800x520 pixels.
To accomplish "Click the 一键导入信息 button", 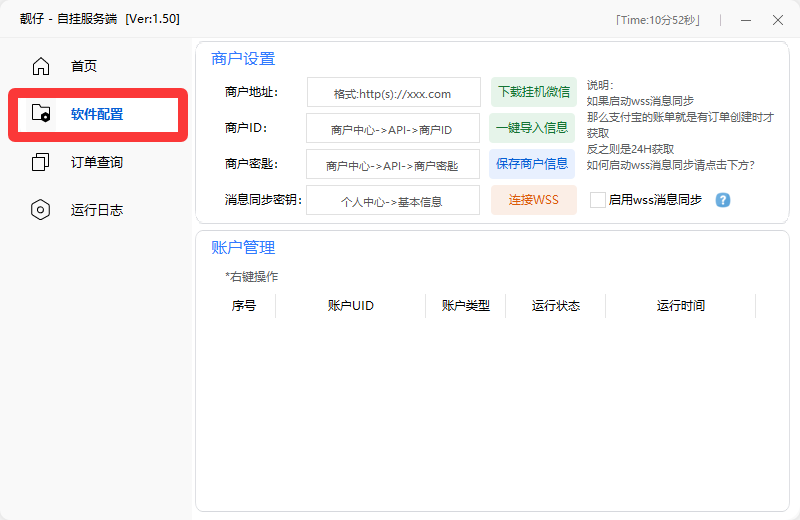I will 533,128.
